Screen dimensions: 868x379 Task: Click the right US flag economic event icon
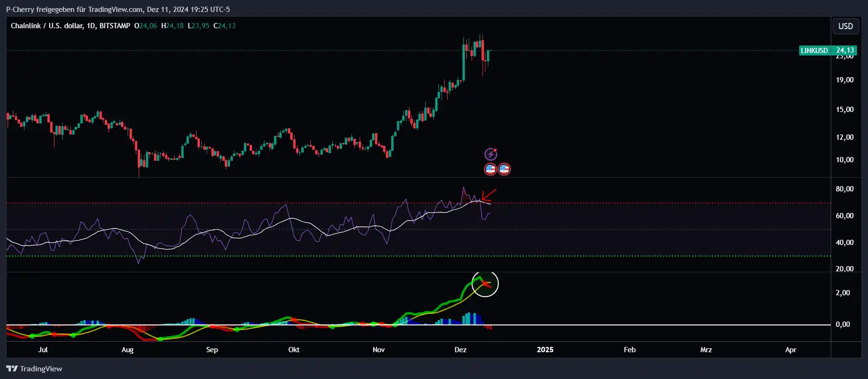coord(504,169)
